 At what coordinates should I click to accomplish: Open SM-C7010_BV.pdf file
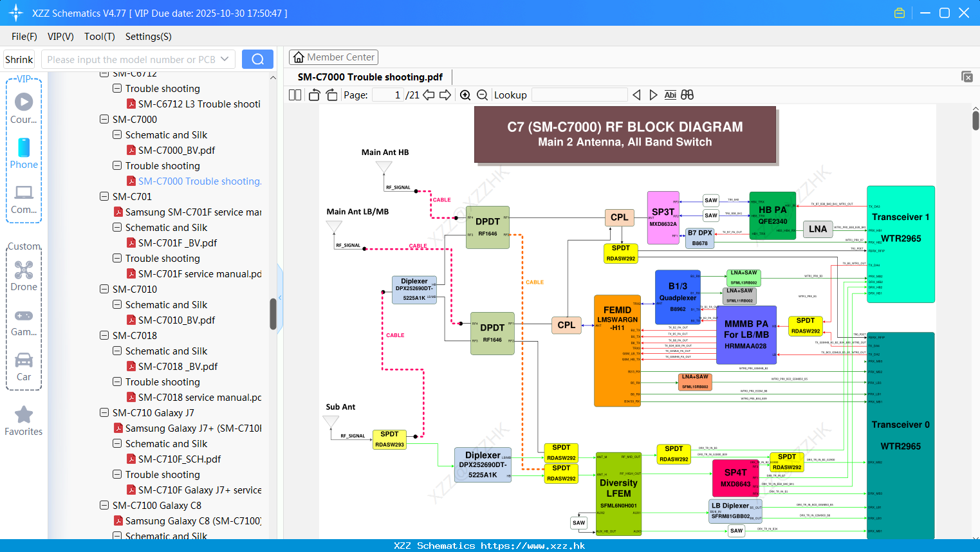pyautogui.click(x=171, y=320)
